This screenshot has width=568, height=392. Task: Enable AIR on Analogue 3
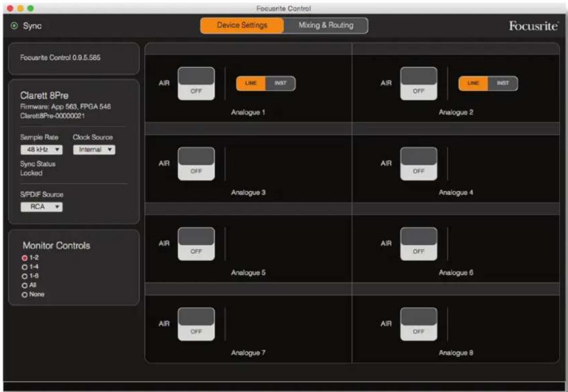tap(196, 164)
